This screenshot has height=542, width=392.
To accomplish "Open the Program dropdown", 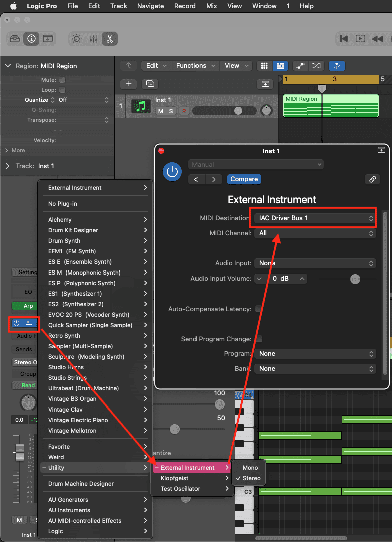I will 315,354.
